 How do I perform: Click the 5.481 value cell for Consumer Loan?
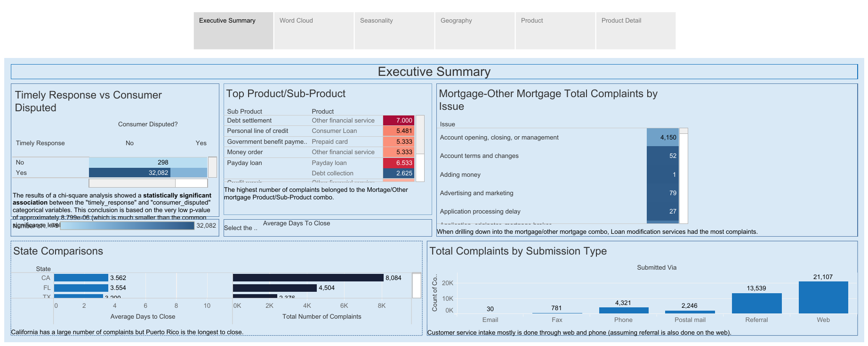pos(399,131)
